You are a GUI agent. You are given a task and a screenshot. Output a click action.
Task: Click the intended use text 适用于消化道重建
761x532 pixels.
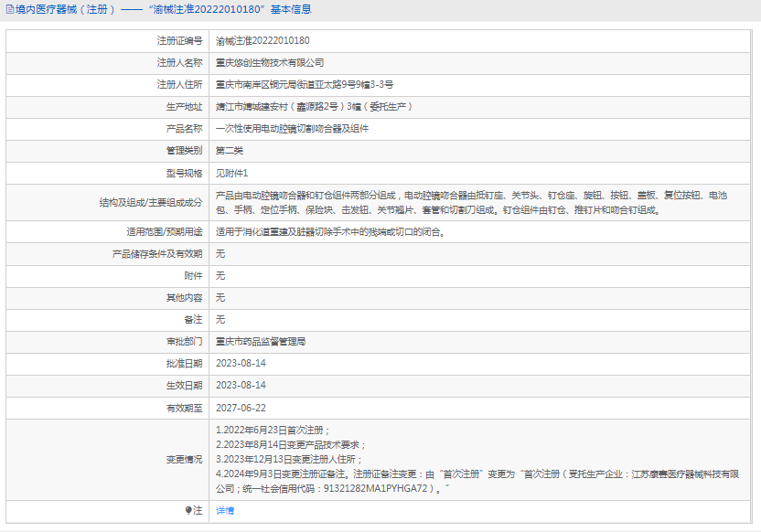tap(330, 232)
